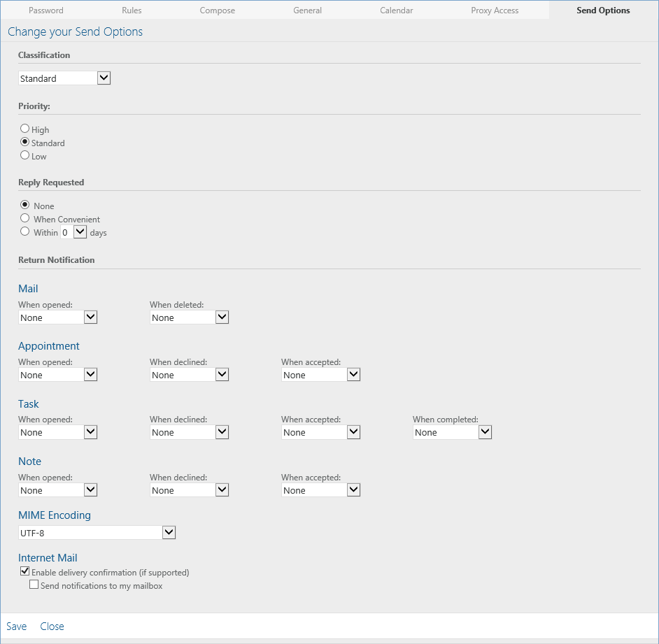659x644 pixels.
Task: Open Mail When deleted dropdown
Action: [189, 317]
